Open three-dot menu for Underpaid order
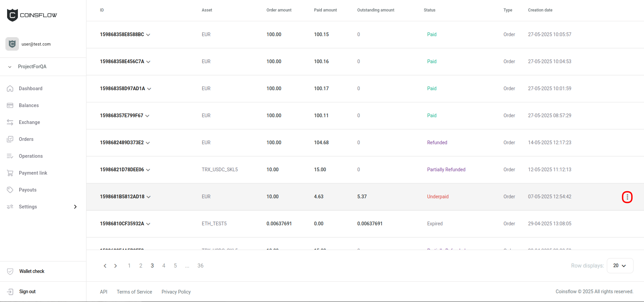Viewport: 644px width, 302px height. 627,197
